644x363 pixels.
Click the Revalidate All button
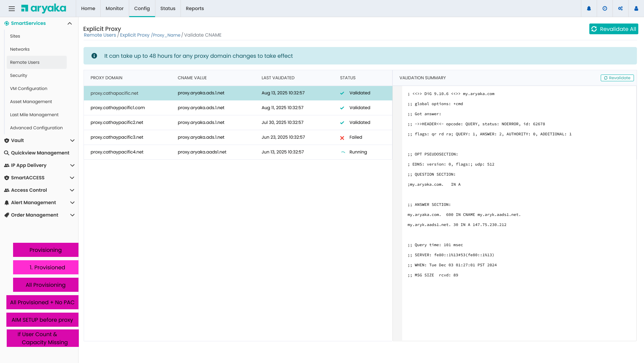(614, 29)
